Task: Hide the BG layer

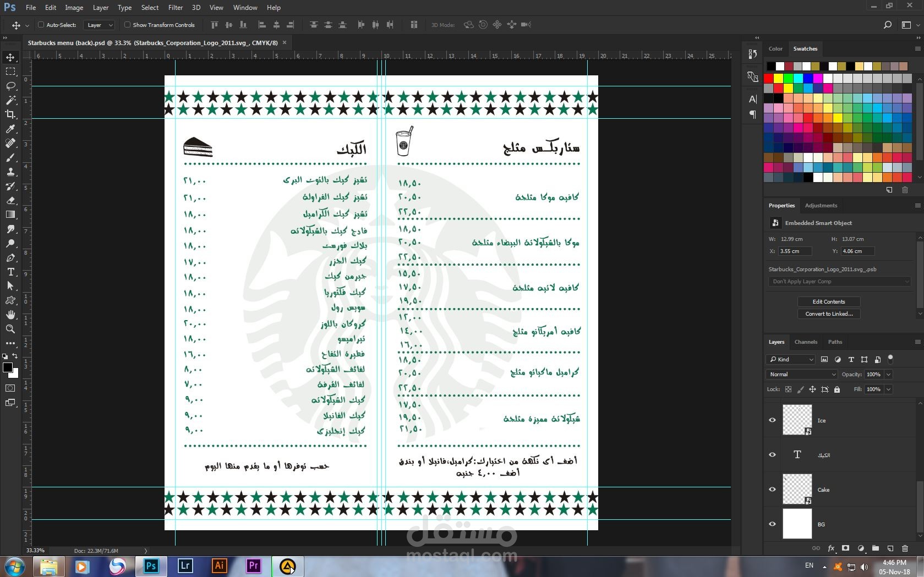Action: (x=772, y=524)
